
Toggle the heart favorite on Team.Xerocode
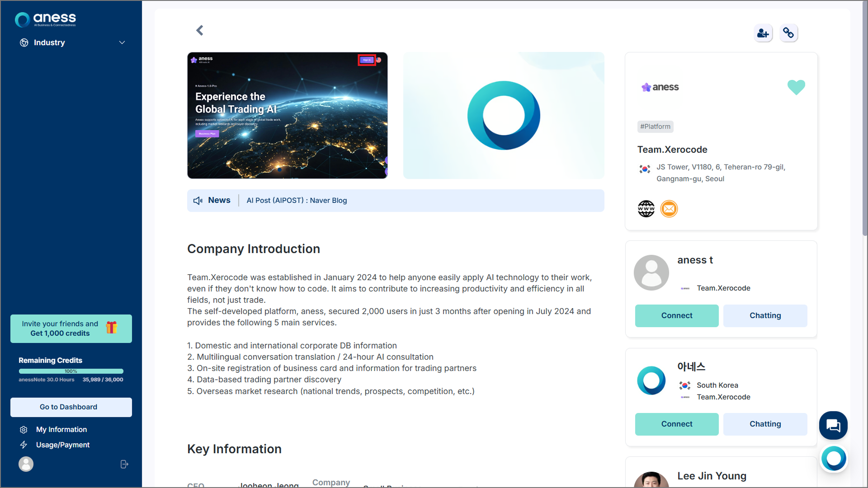(x=796, y=87)
